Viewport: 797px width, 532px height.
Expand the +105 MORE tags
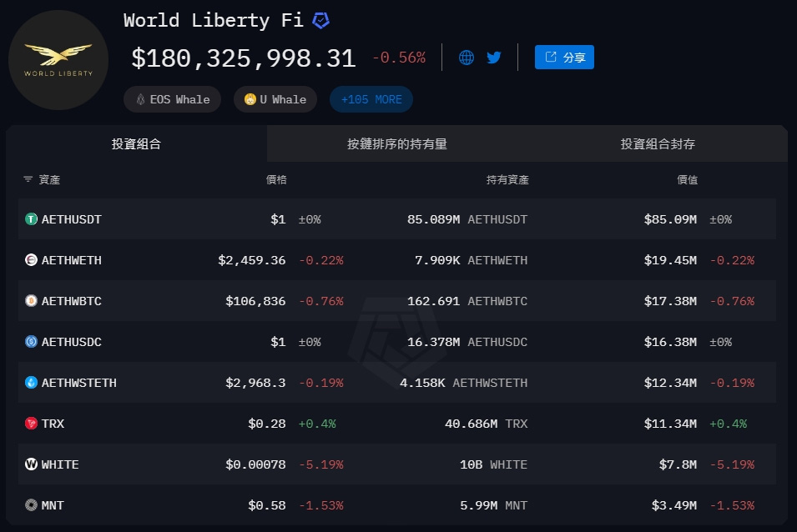[371, 99]
